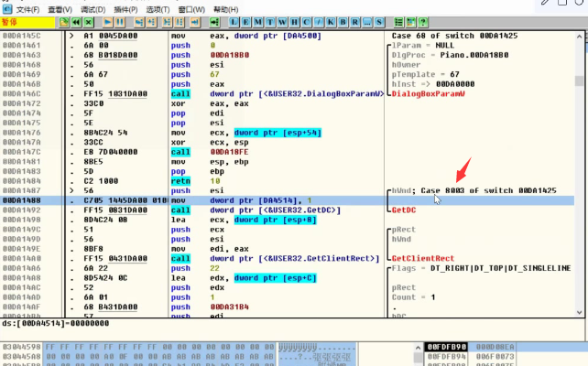The height and width of the screenshot is (366, 588).
Task: Click the Trace over toolbar icon
Action: click(x=180, y=23)
